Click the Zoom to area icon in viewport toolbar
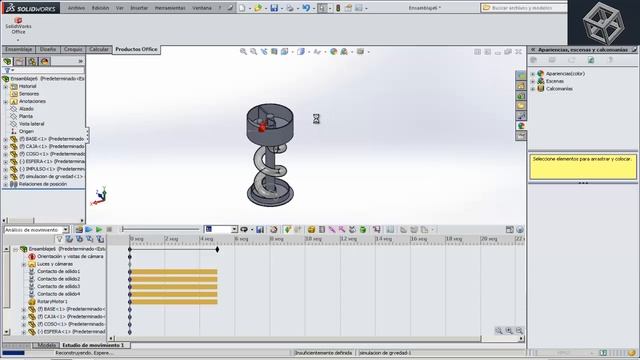This screenshot has width=640, height=360. click(x=254, y=52)
